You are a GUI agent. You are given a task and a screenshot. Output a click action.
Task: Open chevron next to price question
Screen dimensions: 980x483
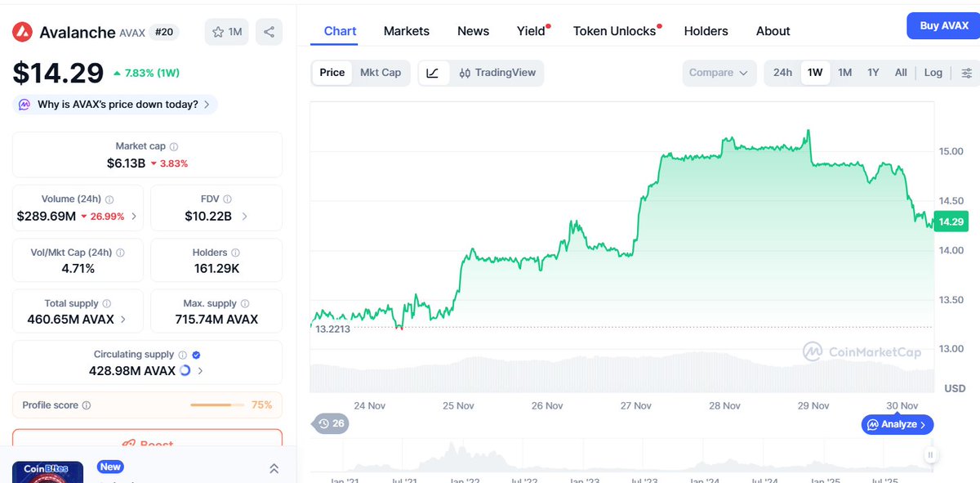[207, 105]
